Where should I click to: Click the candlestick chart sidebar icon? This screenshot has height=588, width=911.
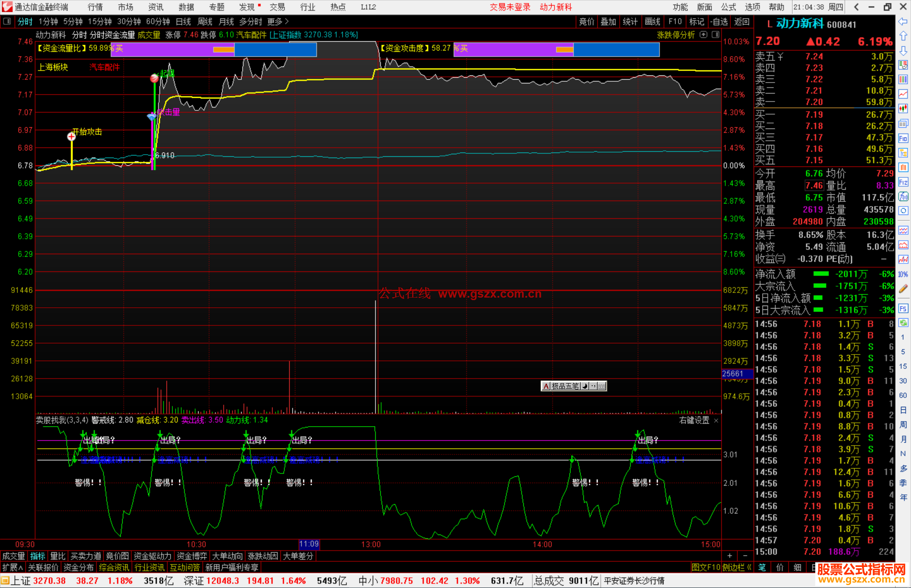(x=903, y=109)
